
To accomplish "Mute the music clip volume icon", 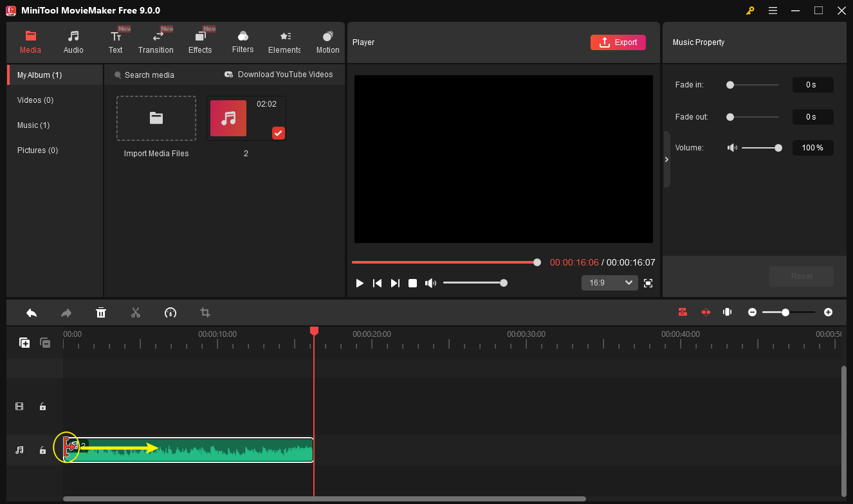I will click(x=732, y=148).
